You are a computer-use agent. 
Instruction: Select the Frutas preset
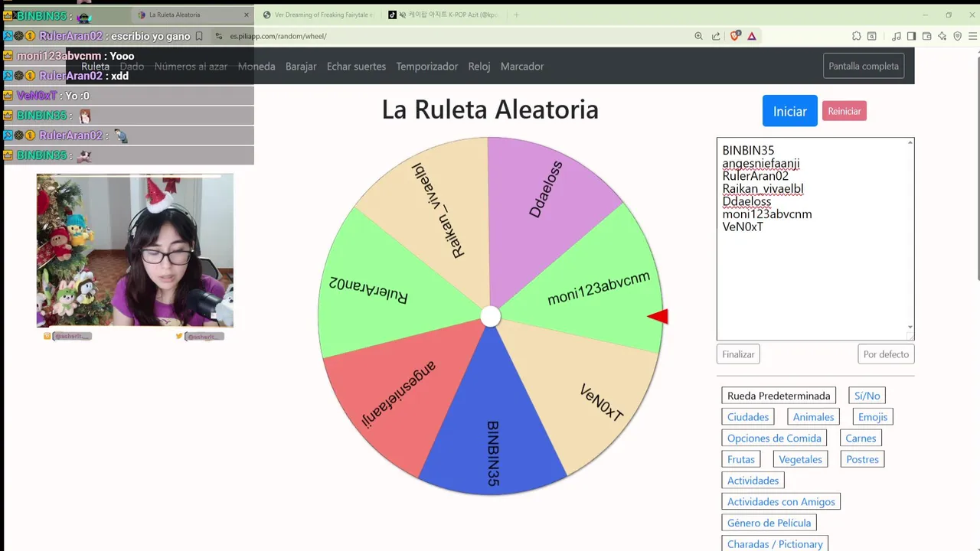[741, 459]
